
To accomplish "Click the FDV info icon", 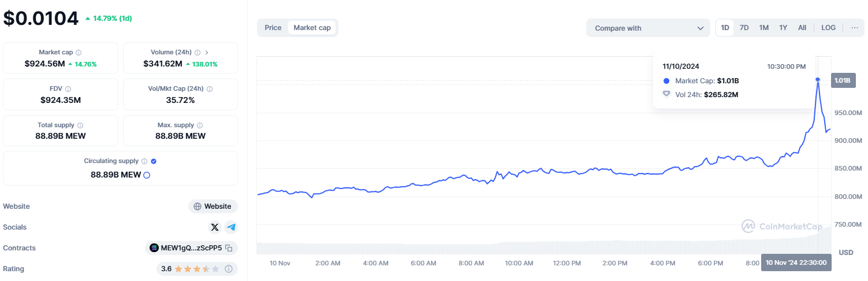I will click(68, 89).
